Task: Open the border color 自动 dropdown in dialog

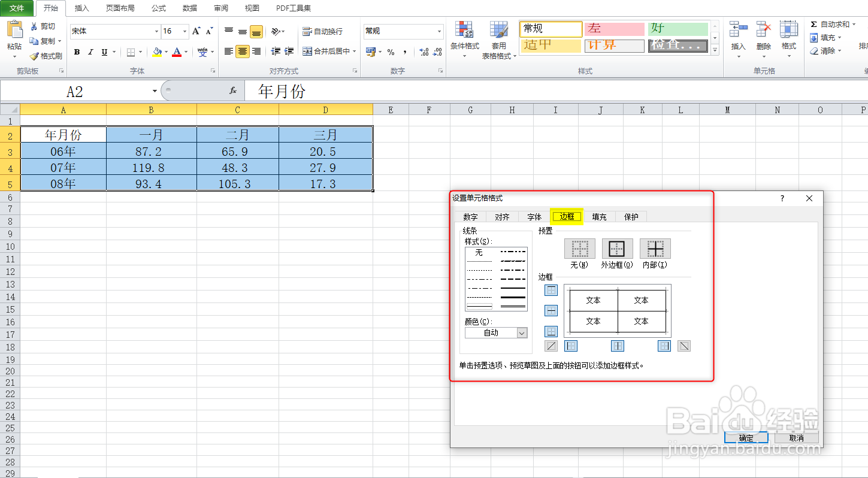Action: [x=522, y=332]
